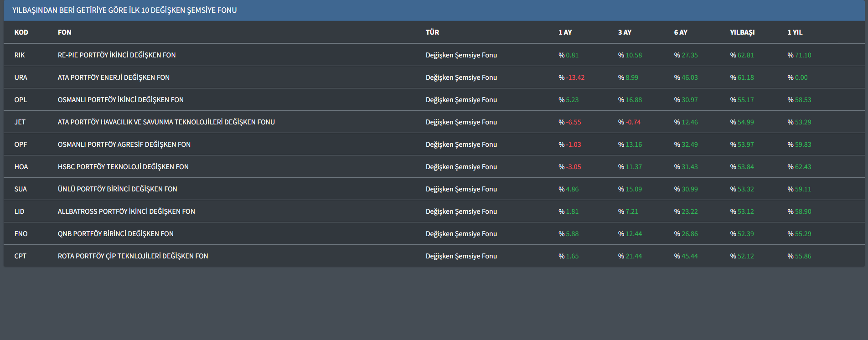Image resolution: width=868 pixels, height=340 pixels.
Task: Click the KOD column header
Action: [21, 32]
